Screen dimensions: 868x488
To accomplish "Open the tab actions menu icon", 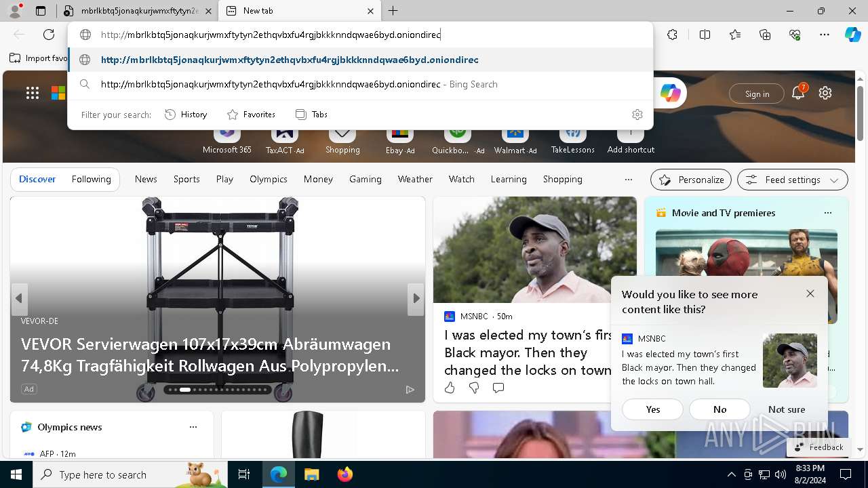I will click(x=41, y=11).
